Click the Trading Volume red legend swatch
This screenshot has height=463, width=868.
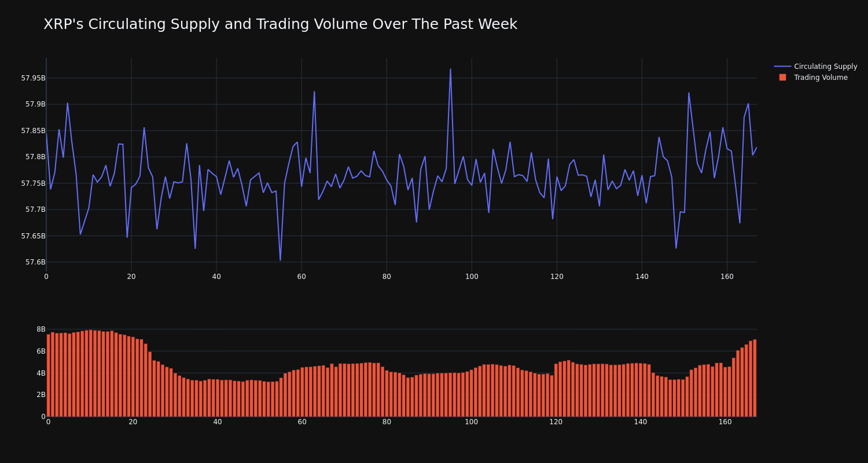tap(782, 78)
